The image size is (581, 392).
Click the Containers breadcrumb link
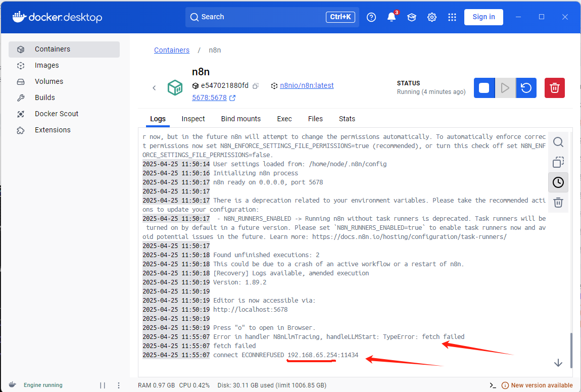tap(172, 50)
